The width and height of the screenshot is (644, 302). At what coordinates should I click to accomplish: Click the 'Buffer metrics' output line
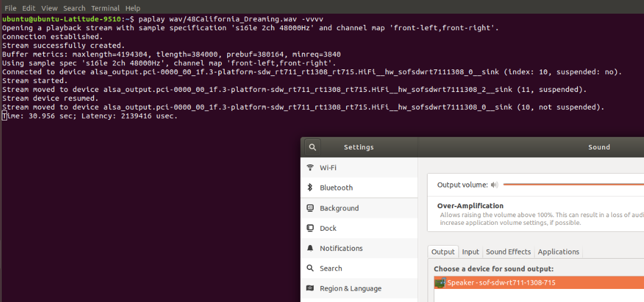coord(171,54)
